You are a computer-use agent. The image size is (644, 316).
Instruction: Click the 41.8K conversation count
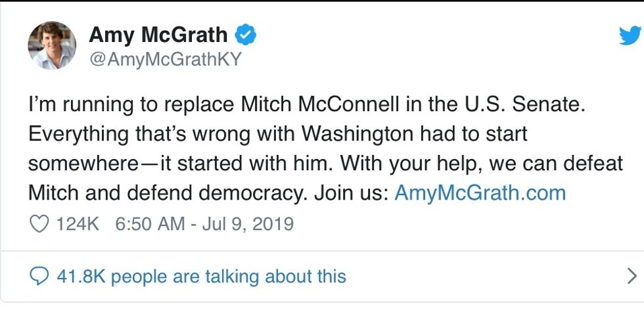point(81,276)
